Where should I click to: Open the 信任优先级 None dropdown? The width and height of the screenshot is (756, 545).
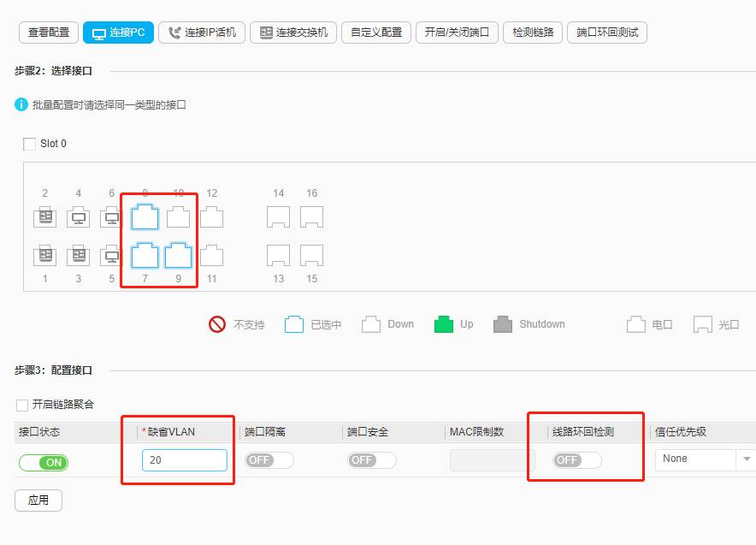pos(705,459)
